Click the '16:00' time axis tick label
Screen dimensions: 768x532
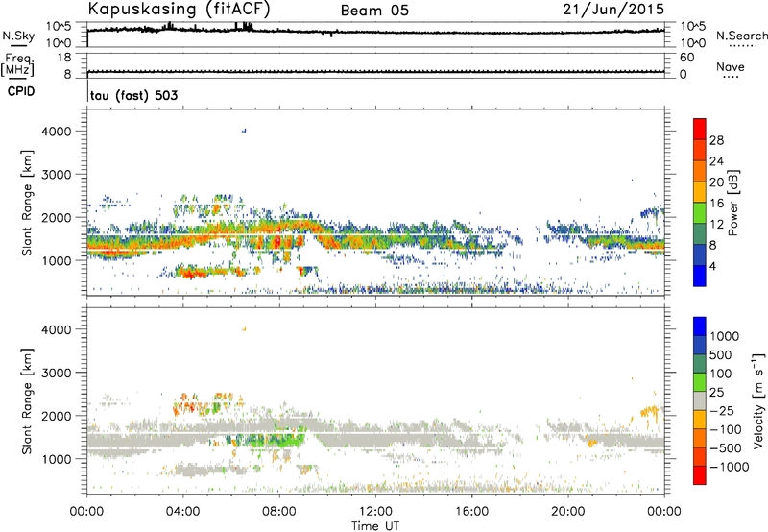click(x=471, y=512)
